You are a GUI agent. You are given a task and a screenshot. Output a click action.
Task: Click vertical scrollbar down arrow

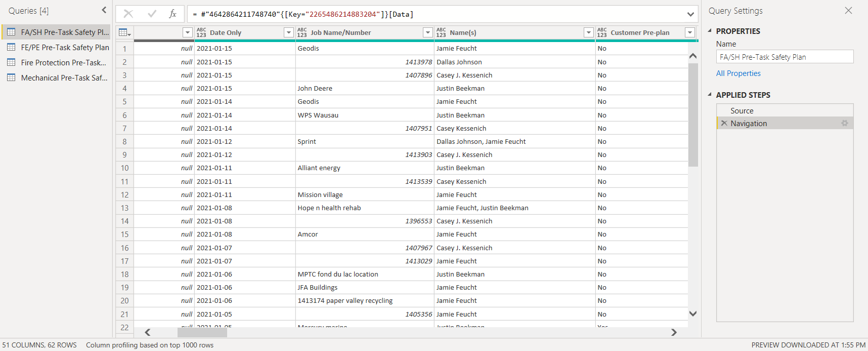pyautogui.click(x=693, y=314)
